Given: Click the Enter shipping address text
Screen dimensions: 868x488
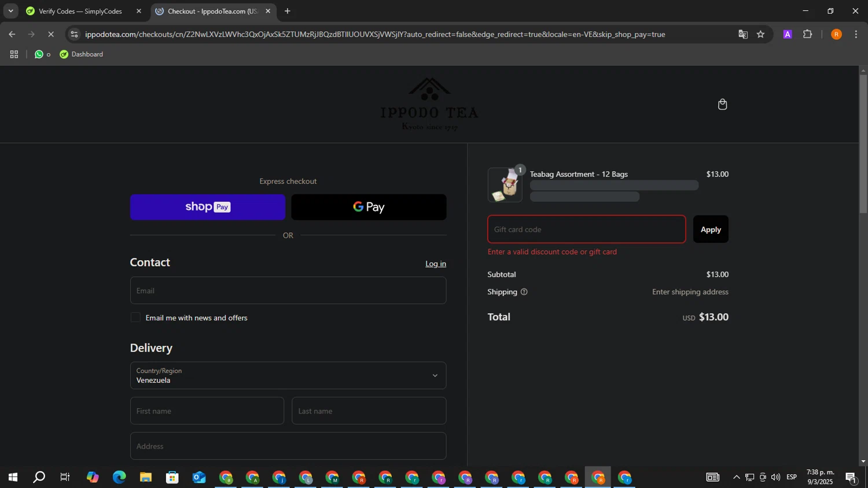Looking at the screenshot, I should coord(690,292).
